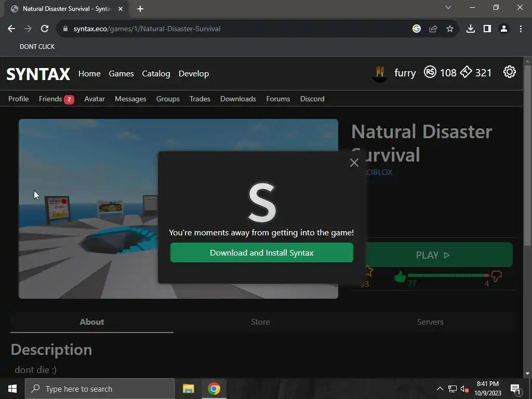Open a new browser tab
The width and height of the screenshot is (532, 399).
tap(140, 9)
